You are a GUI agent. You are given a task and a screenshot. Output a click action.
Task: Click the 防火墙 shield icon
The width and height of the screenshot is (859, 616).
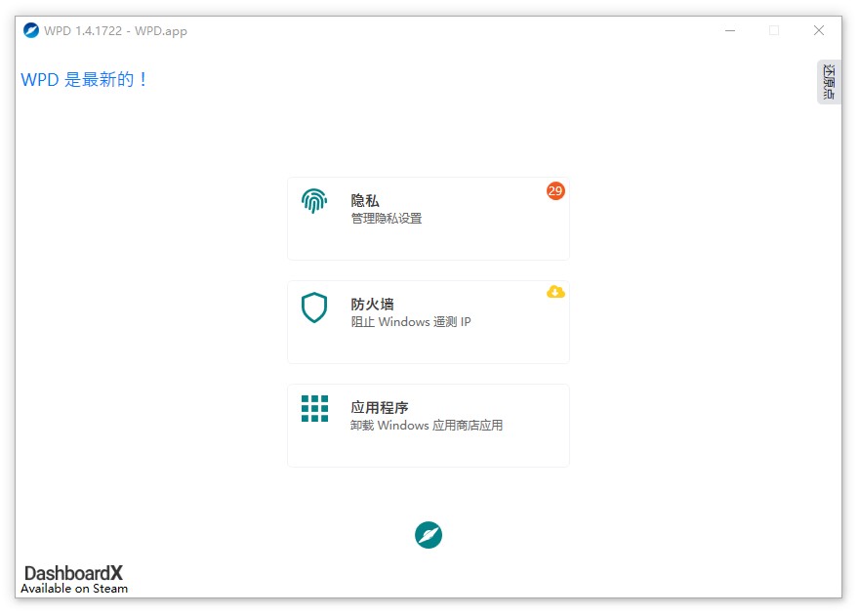click(314, 308)
